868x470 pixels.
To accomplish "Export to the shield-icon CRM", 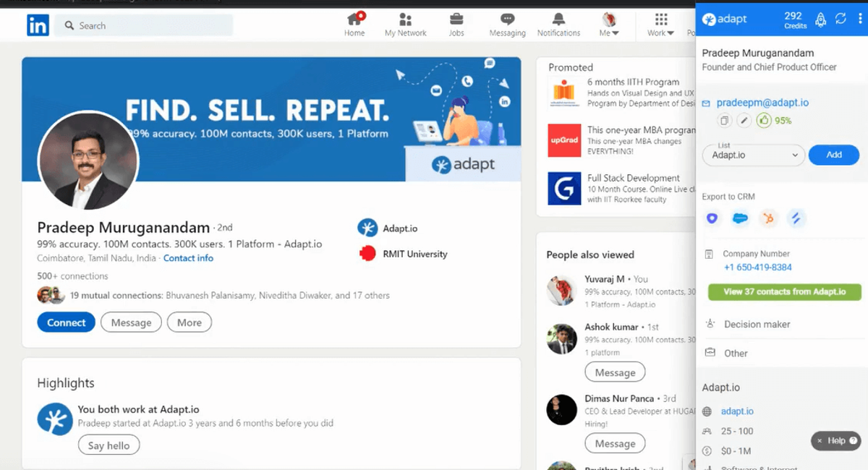I will click(x=712, y=218).
